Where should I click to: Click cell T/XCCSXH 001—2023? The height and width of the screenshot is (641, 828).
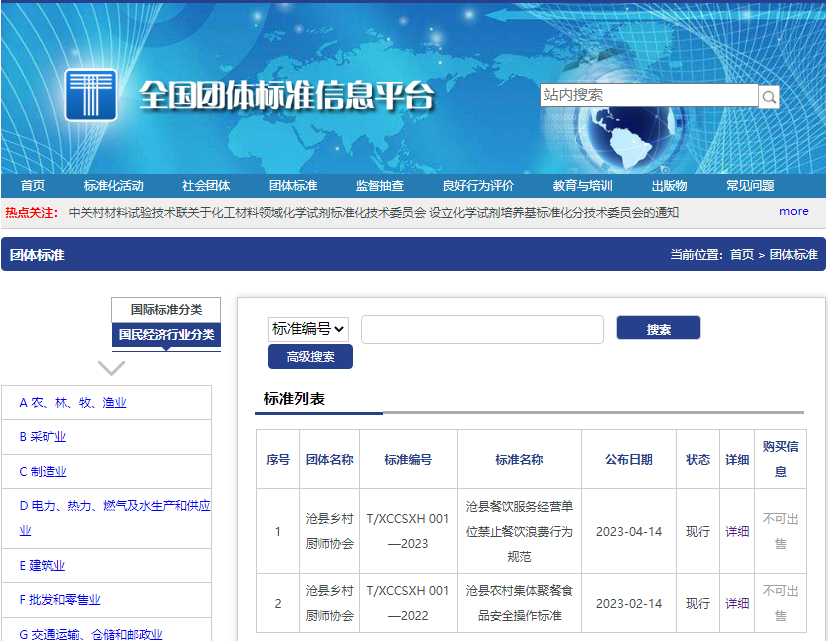pyautogui.click(x=408, y=531)
